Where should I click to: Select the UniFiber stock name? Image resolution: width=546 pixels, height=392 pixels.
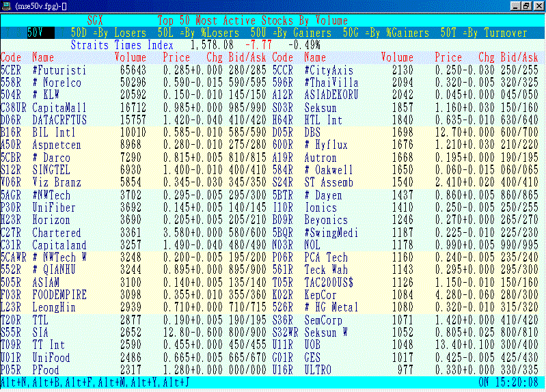[x=54, y=208]
